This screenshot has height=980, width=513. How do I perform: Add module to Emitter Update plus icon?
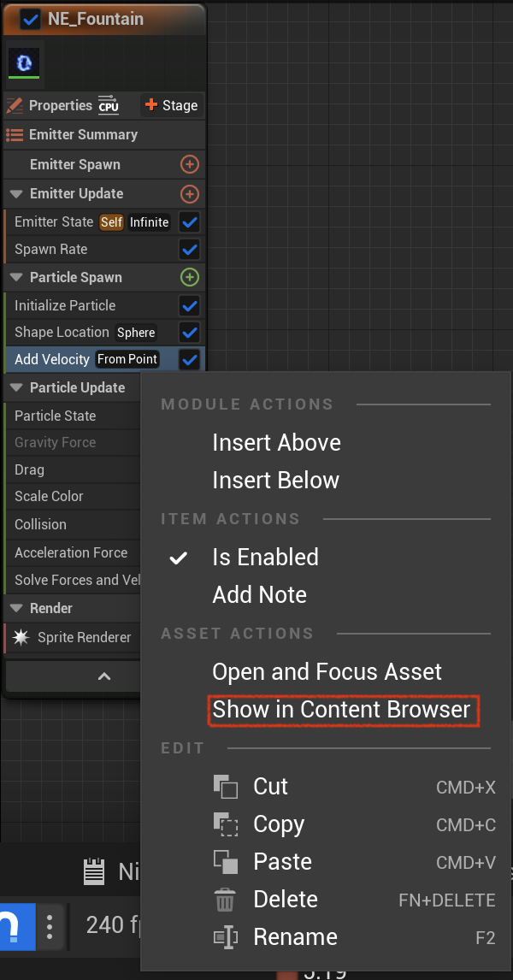[189, 194]
